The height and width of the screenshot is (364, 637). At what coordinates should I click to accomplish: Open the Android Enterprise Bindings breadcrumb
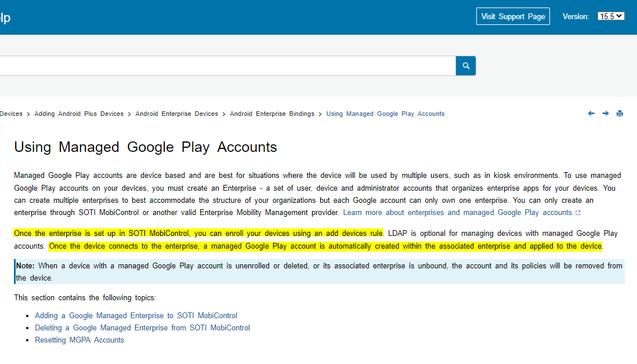point(272,114)
